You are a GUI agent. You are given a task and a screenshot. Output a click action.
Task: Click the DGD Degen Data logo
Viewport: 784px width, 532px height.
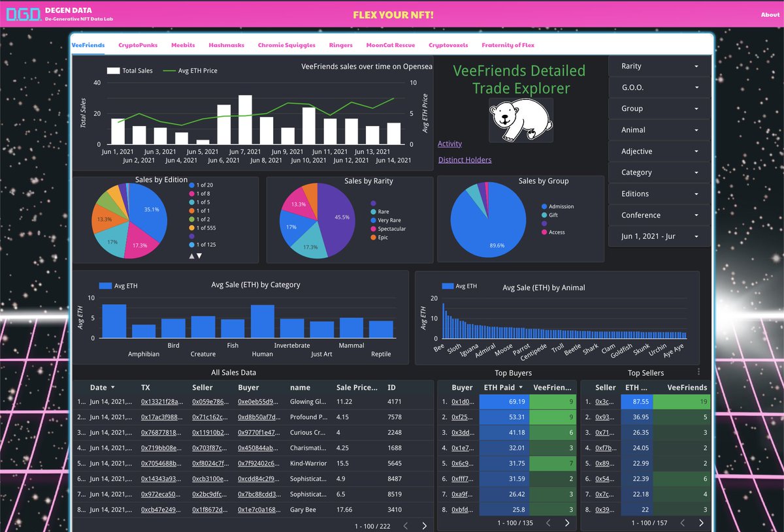pyautogui.click(x=24, y=14)
